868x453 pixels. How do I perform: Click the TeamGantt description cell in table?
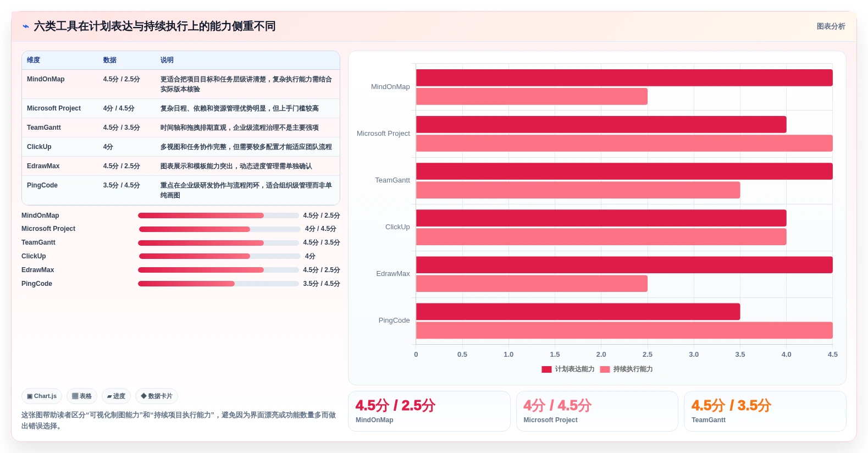click(240, 128)
